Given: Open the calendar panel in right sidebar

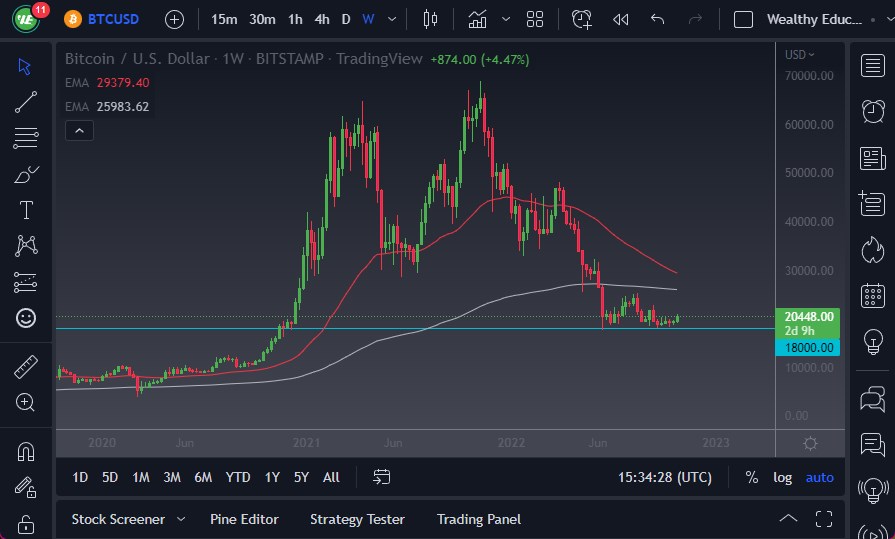Looking at the screenshot, I should [872, 295].
